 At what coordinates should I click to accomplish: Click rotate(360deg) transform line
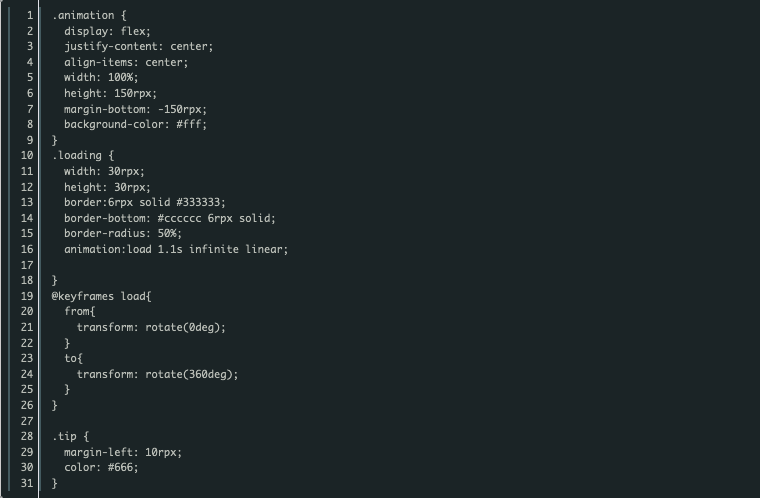click(x=158, y=374)
